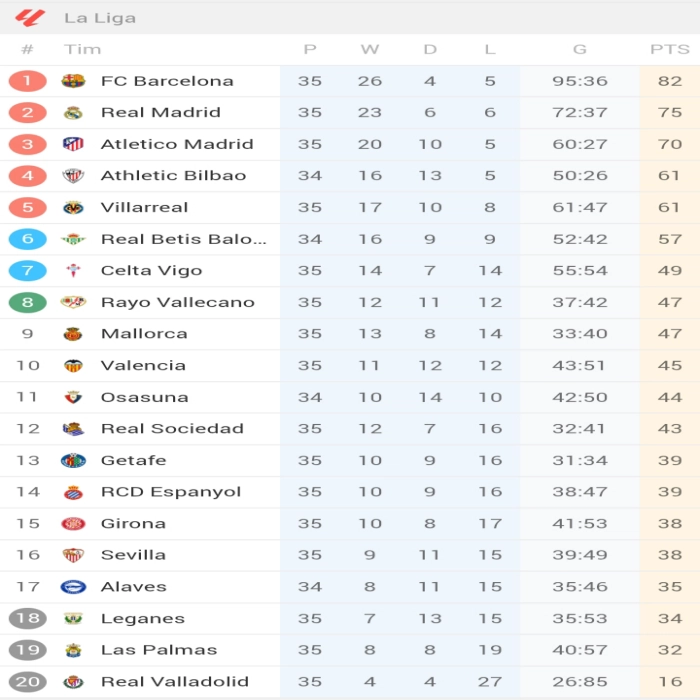
Task: Click the Villarreal club crest
Action: point(73,208)
